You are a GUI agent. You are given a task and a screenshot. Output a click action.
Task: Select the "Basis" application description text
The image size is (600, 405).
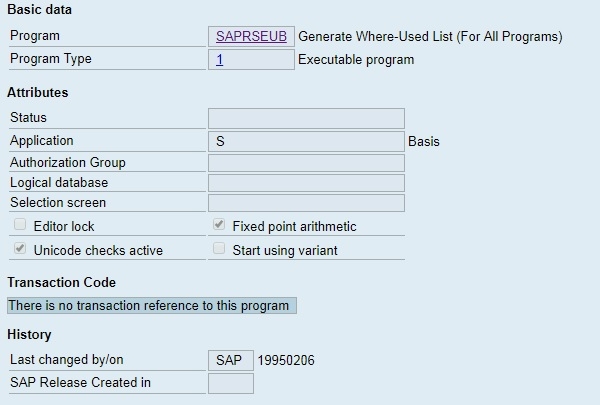[424, 141]
